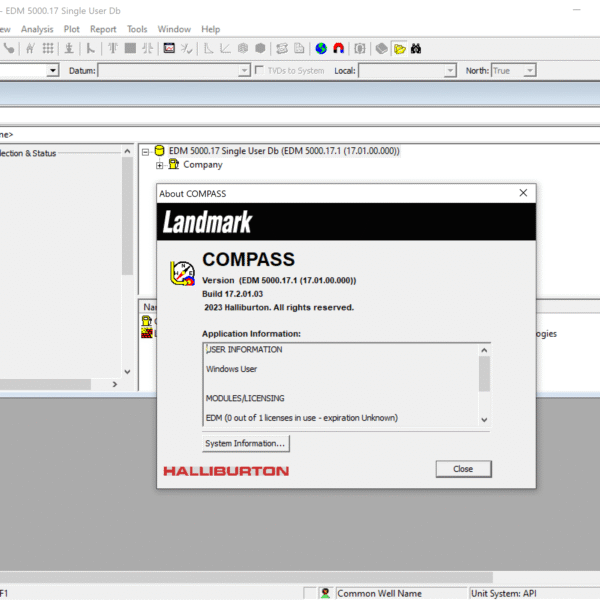Click the COMPASS application icon in About dialog
Viewport: 600px width, 600px height.
pyautogui.click(x=182, y=273)
